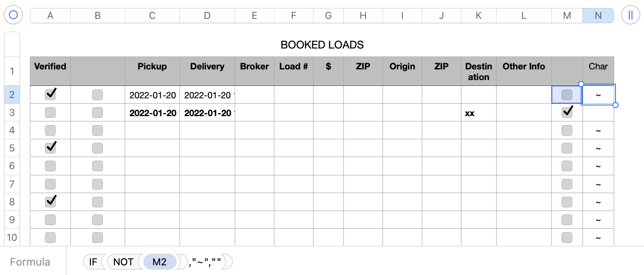644x275 pixels.
Task: Click the selection handle above cell N2
Action: coord(581,84)
